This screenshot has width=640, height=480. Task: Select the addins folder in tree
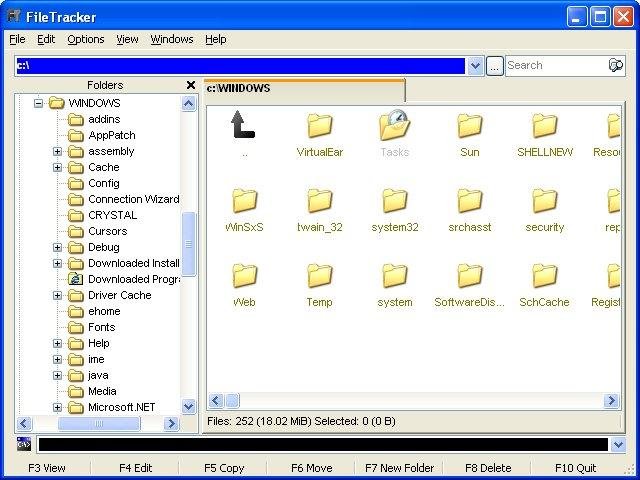[x=94, y=119]
